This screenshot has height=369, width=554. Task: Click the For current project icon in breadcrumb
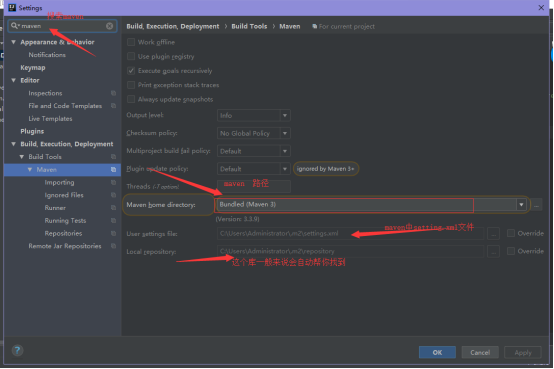[x=314, y=27]
